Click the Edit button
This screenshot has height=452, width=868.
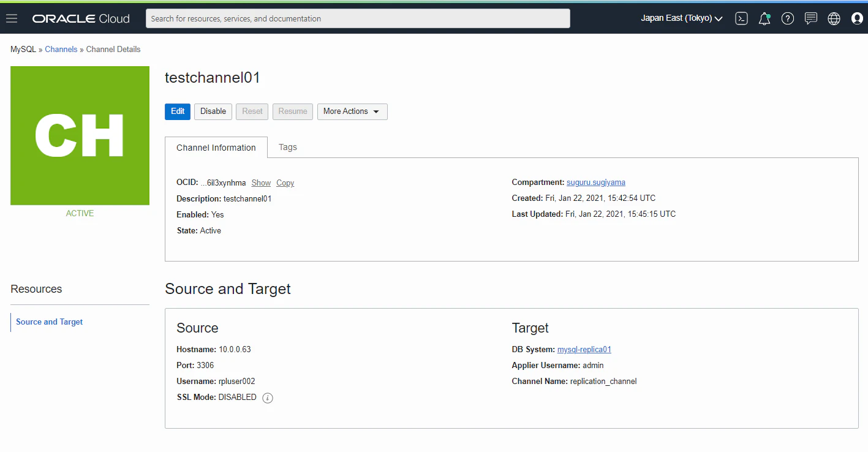tap(178, 111)
